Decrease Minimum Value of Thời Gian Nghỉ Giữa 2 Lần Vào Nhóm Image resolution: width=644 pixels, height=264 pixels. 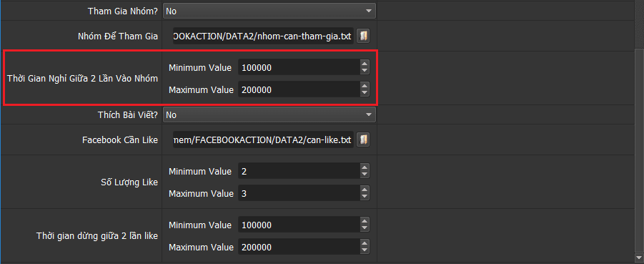coord(365,71)
